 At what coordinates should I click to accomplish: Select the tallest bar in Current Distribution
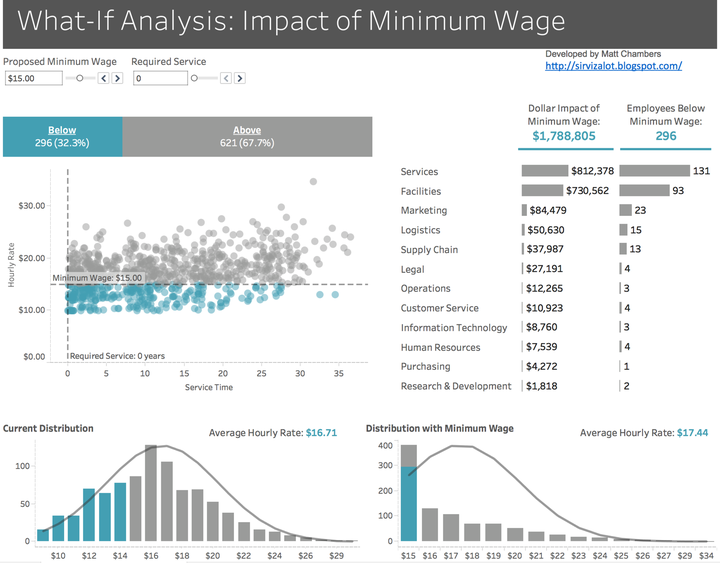click(151, 493)
